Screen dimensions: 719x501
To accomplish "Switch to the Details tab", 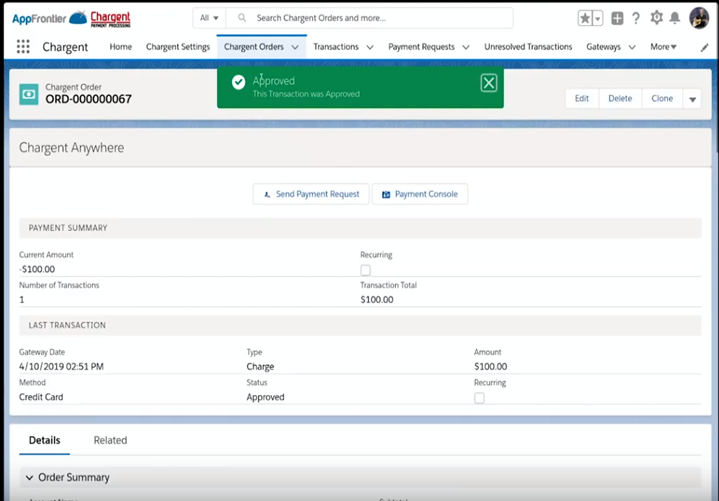I will 44,440.
